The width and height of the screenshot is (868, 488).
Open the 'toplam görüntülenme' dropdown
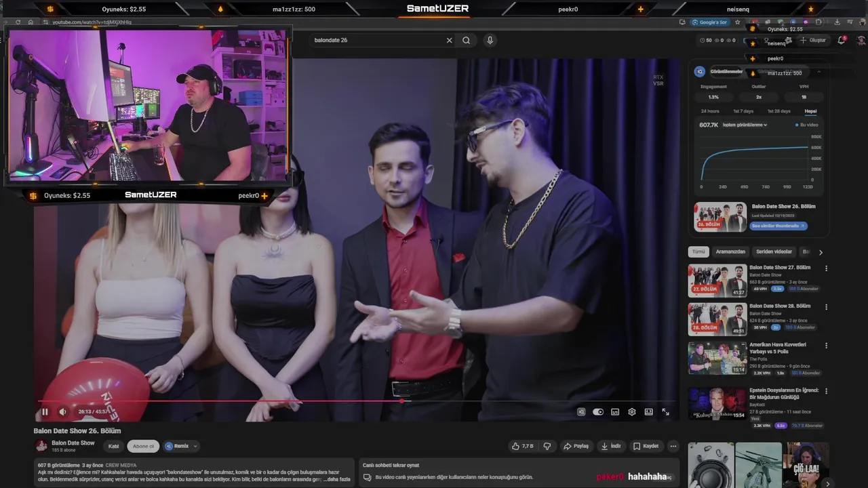[745, 125]
